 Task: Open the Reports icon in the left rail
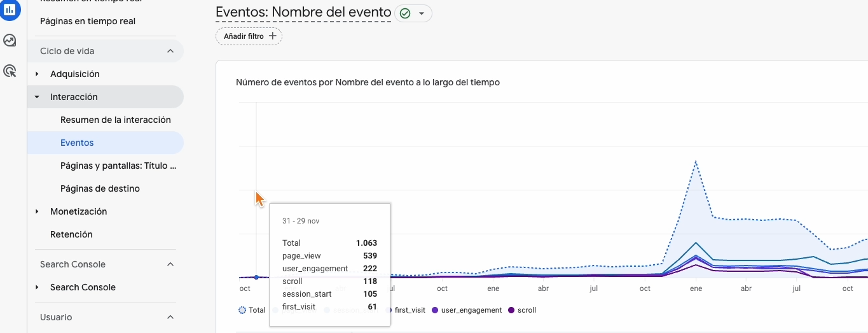coord(10,10)
